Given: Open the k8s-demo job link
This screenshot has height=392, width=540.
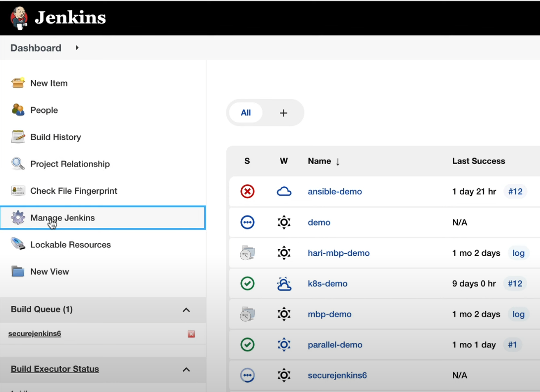Looking at the screenshot, I should click(x=327, y=283).
